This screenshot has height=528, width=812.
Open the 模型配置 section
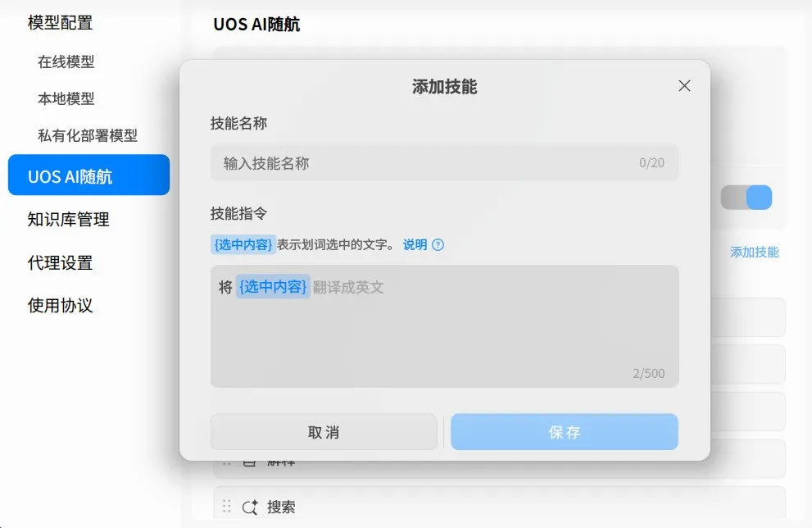click(60, 23)
